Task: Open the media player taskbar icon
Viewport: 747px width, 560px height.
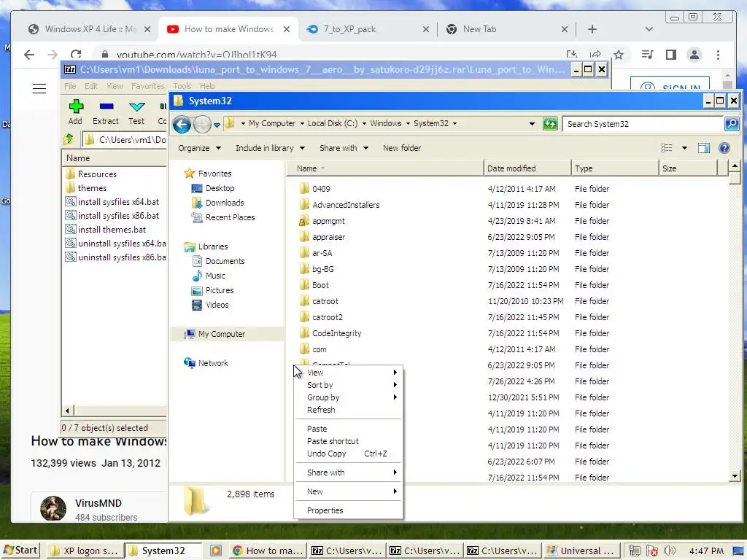Action: pos(215,551)
